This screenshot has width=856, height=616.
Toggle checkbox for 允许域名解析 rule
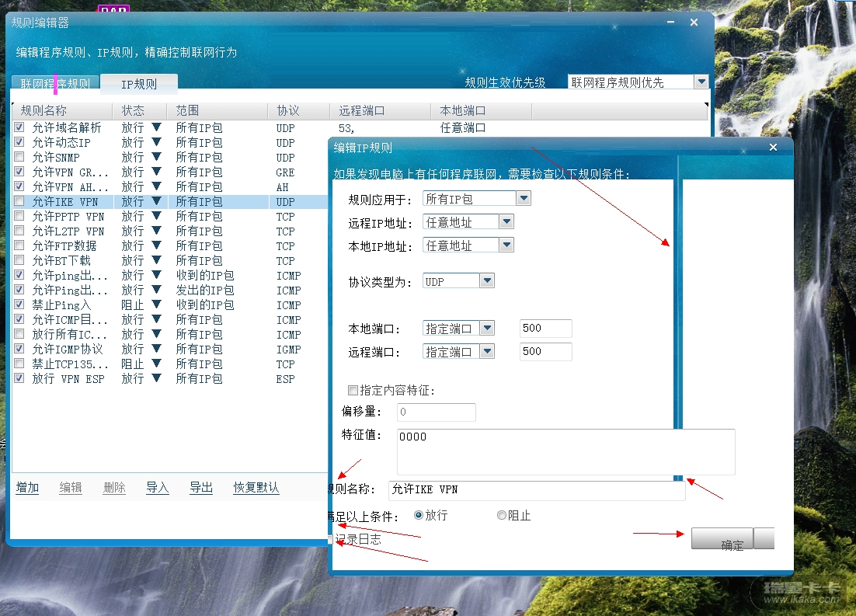point(19,127)
